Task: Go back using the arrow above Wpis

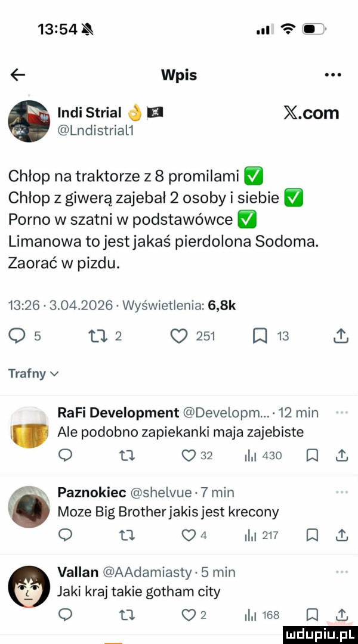Action: coord(18,75)
